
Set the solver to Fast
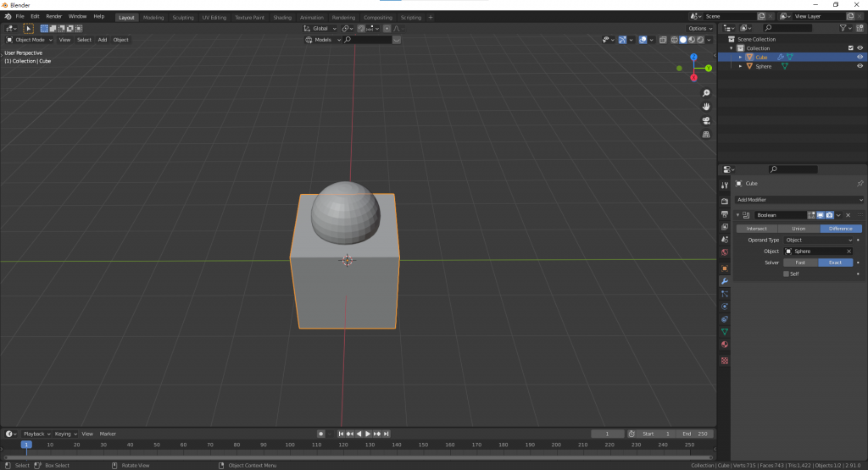800,263
